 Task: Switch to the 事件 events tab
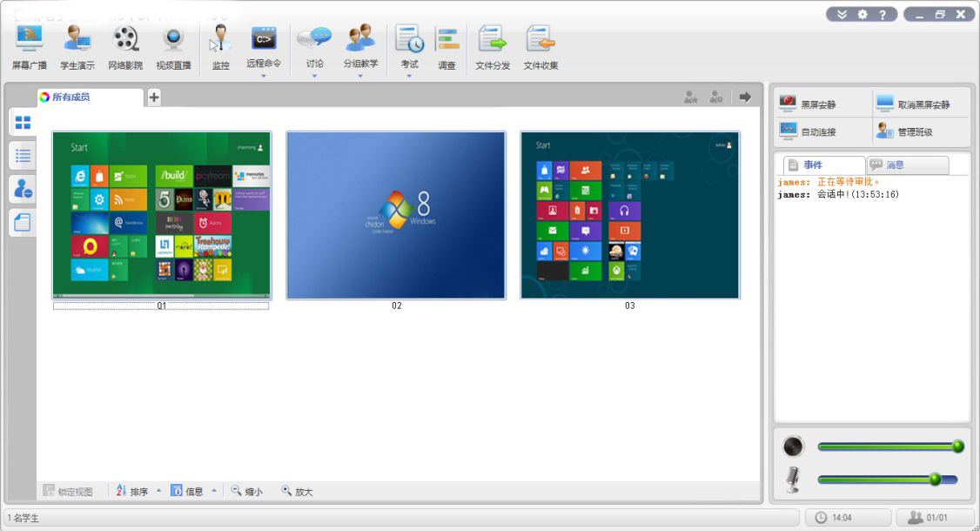pos(824,165)
